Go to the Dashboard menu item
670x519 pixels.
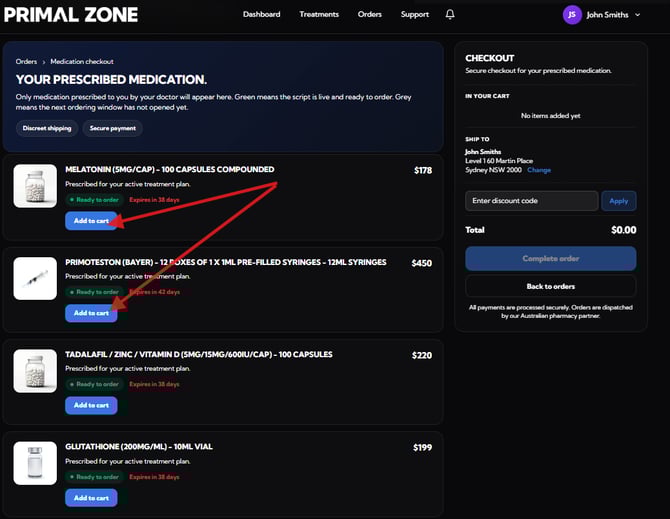261,15
